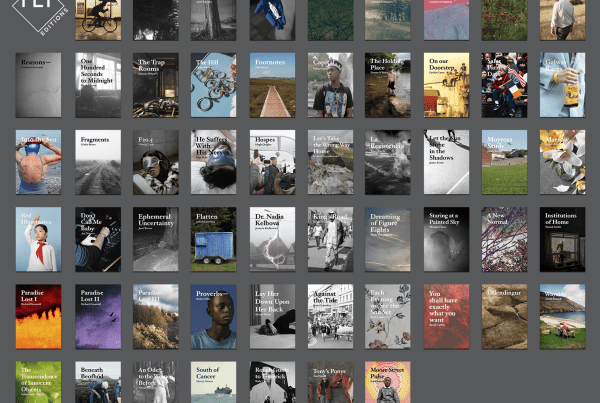Open the 'F20.5' book cover

click(156, 162)
